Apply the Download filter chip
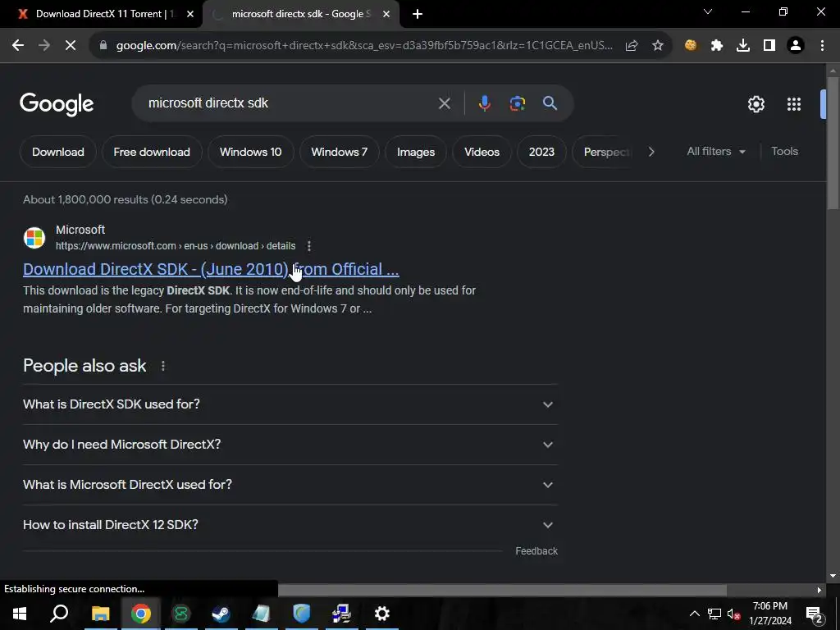 [58, 152]
